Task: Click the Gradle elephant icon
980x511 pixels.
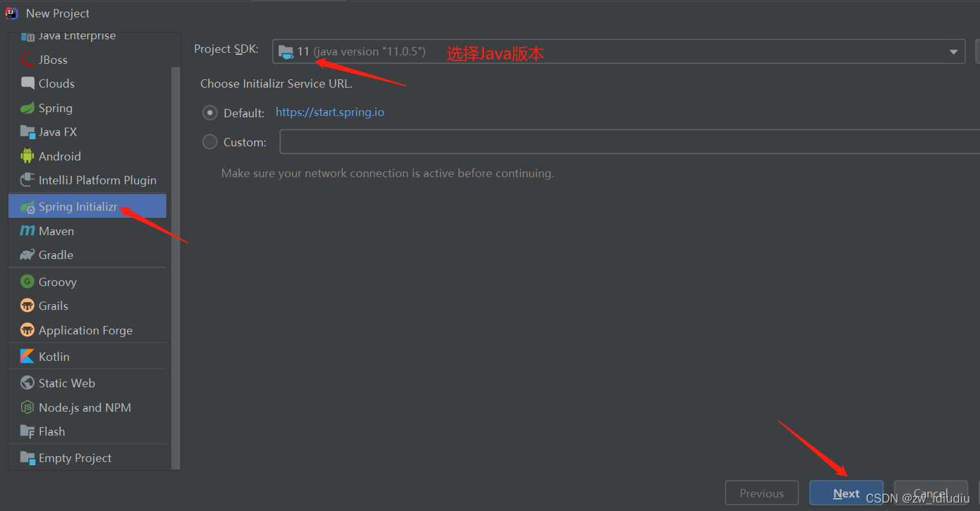Action: pos(28,255)
